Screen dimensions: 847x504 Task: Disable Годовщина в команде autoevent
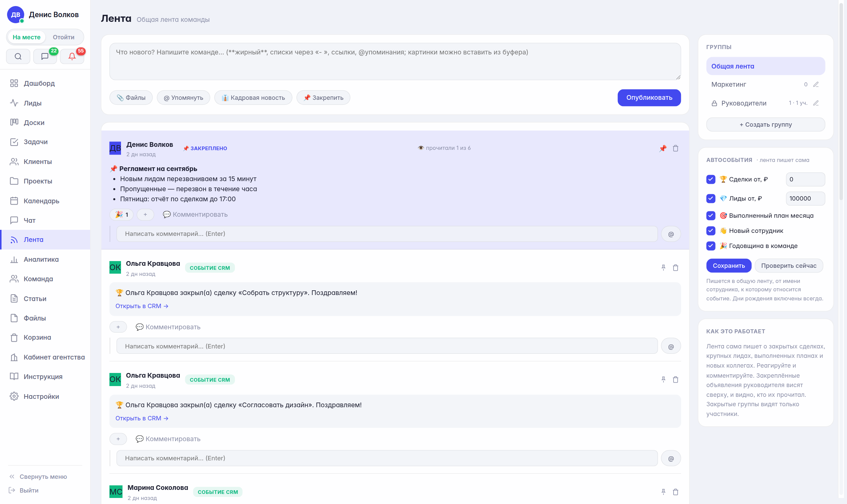711,246
